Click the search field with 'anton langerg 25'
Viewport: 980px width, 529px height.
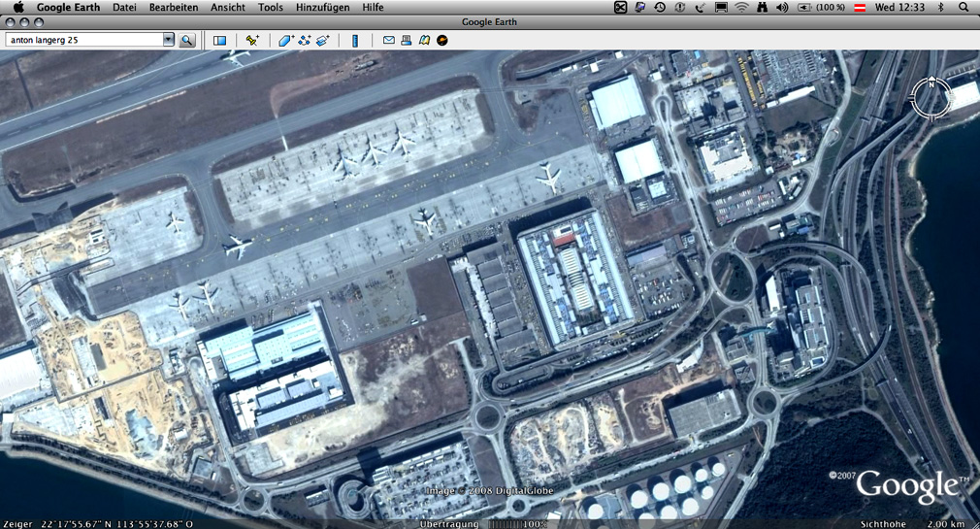coord(83,40)
